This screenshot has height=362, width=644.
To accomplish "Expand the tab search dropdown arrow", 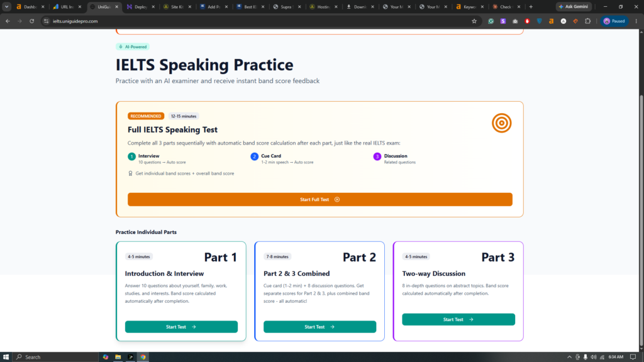I will 6,6.
